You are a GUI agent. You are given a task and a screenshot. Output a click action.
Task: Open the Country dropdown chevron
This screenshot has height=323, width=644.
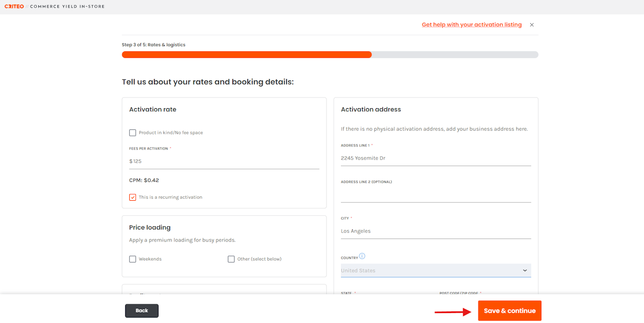(525, 271)
